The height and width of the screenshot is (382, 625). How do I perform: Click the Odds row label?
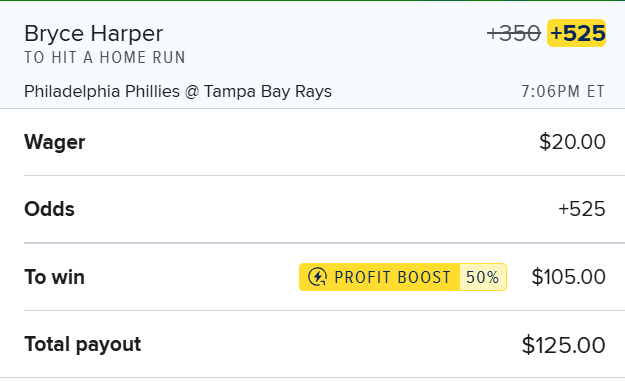[x=49, y=209]
